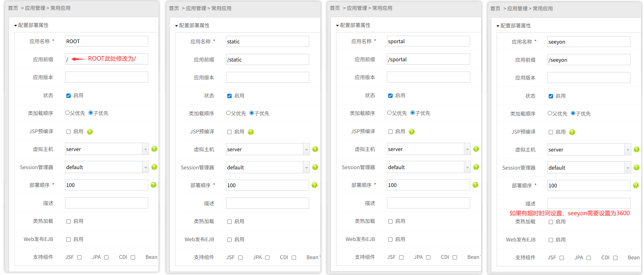Enable 类热加载 checkbox in ROOT panel

click(69, 221)
